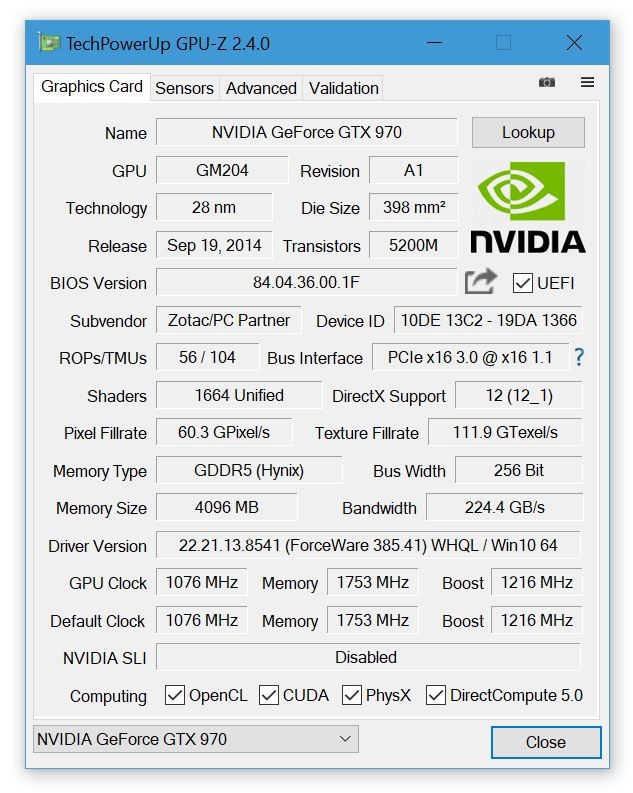Click the Bus Interface field PCIe x16 3.0
This screenshot has width=633, height=793.
pyautogui.click(x=470, y=358)
